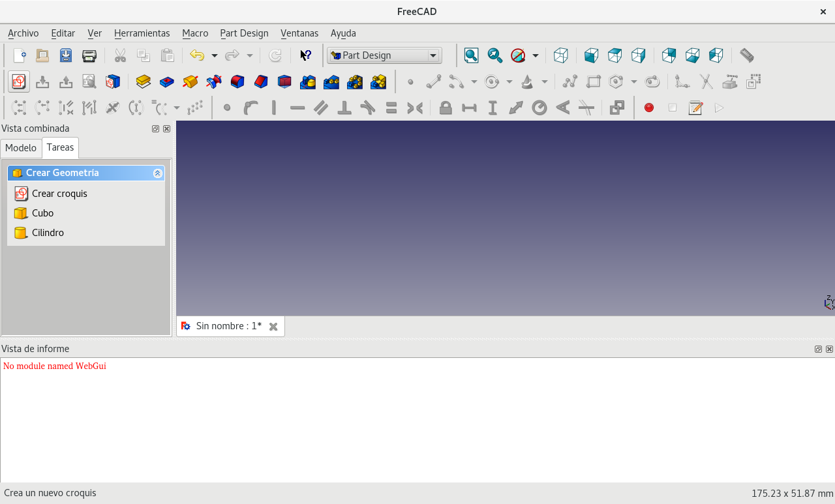
Task: Select the Mirrored feature icon
Action: click(x=308, y=82)
